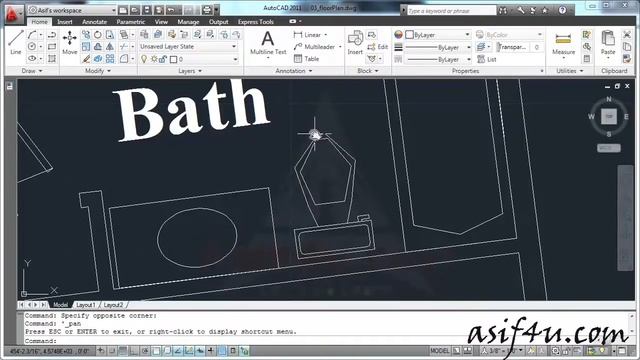Open the Output ribbon tab

coord(218,22)
